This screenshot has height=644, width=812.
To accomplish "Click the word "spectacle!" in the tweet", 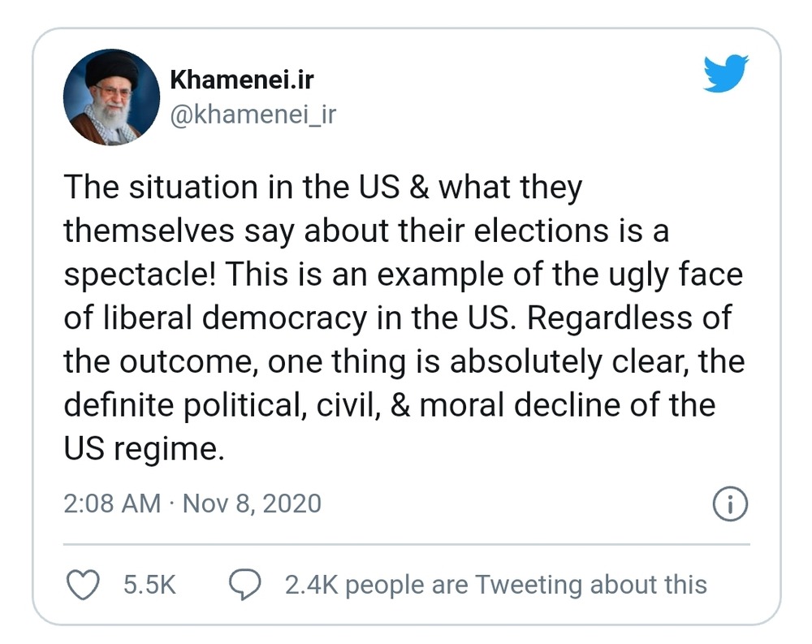I will pyautogui.click(x=138, y=274).
